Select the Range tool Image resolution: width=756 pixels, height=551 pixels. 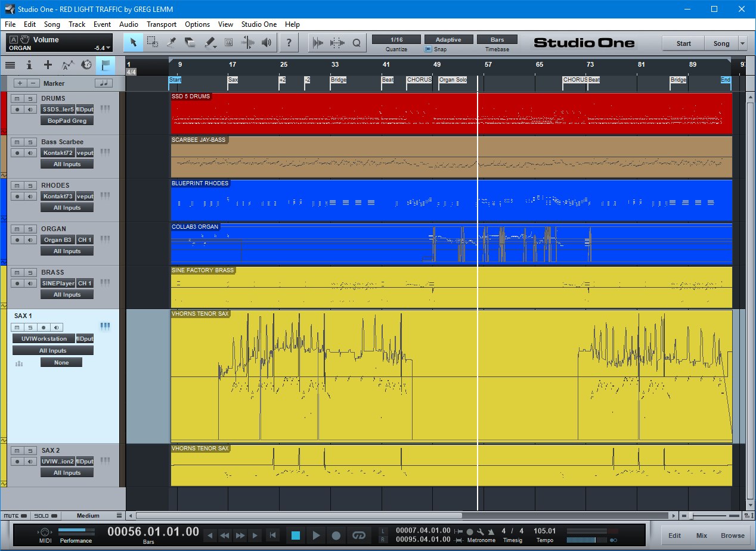pos(153,42)
